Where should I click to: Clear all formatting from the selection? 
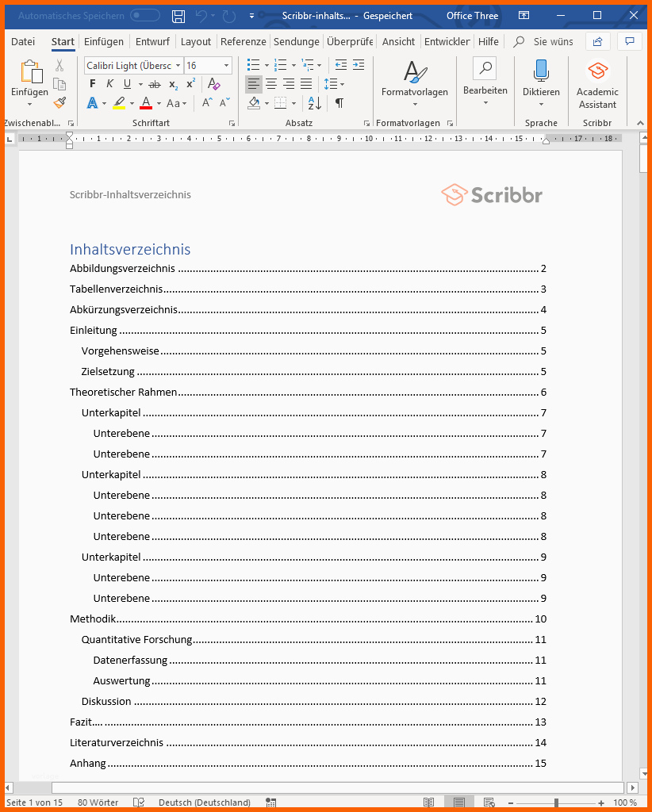pos(214,84)
